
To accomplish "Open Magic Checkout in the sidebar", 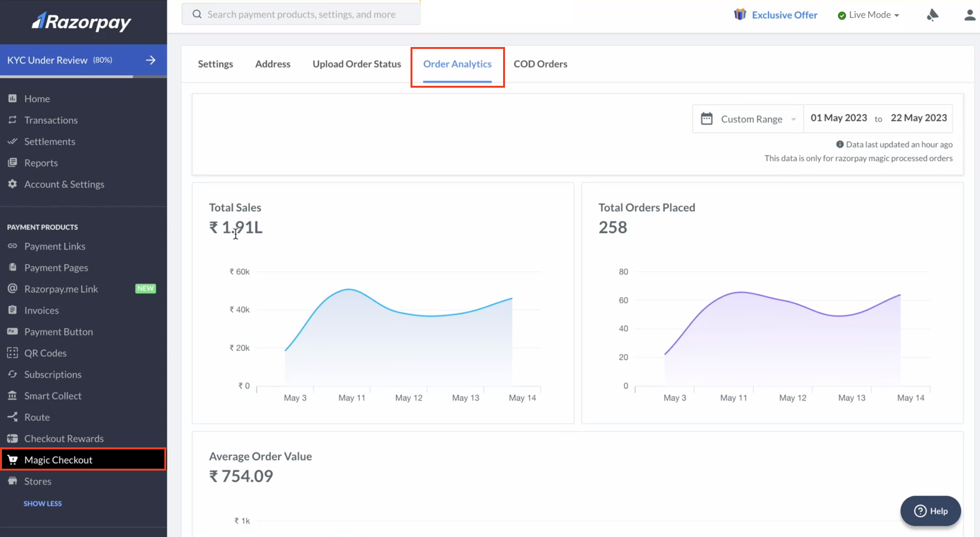I will [83, 459].
